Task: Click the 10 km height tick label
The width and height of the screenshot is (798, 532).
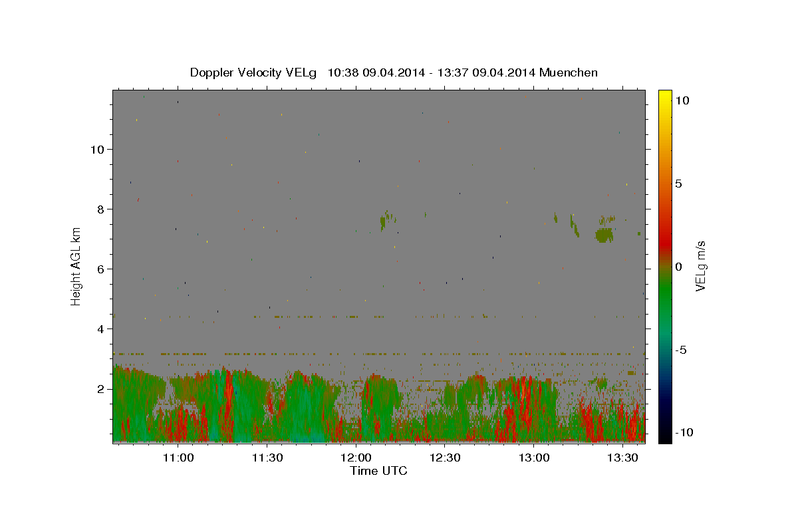Action: tap(97, 149)
